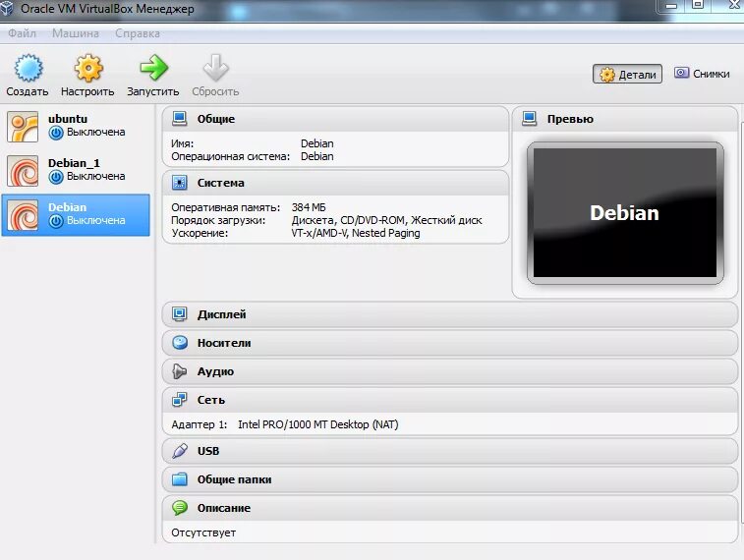Click the Оперативная память label

226,207
